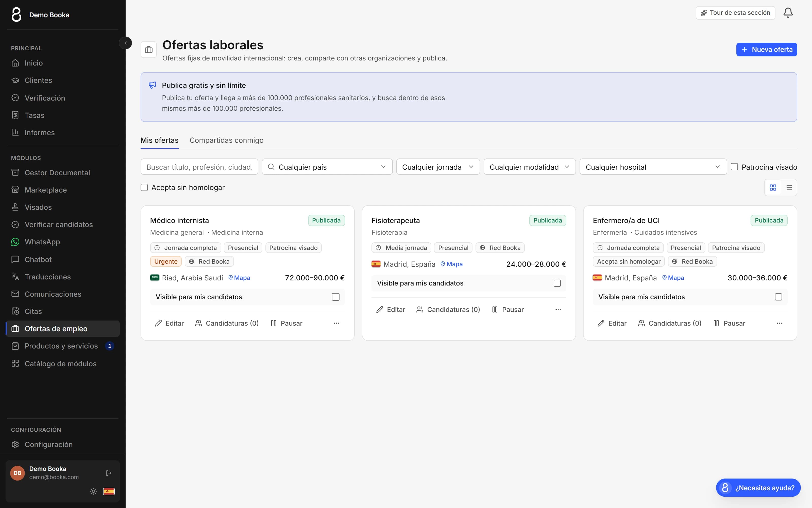Open Citas module in sidebar
Image resolution: width=812 pixels, height=508 pixels.
(x=63, y=311)
